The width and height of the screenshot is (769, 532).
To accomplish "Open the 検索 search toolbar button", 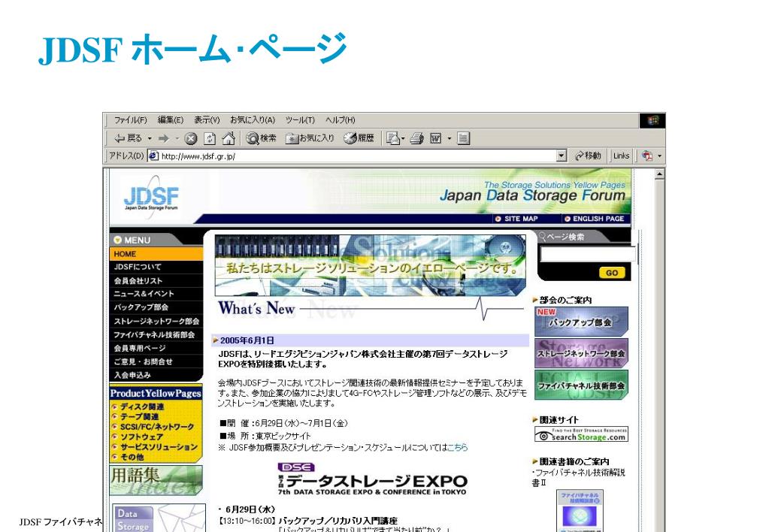I will (x=261, y=139).
